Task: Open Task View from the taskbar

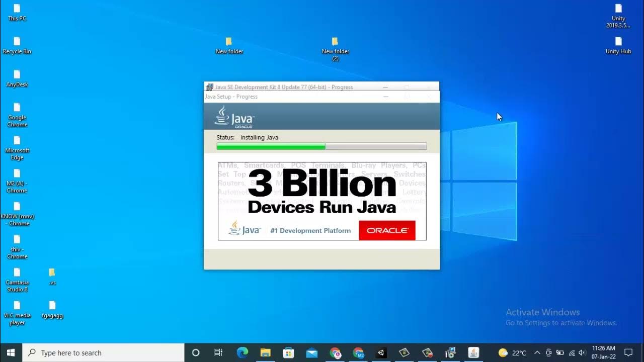Action: [x=218, y=352]
